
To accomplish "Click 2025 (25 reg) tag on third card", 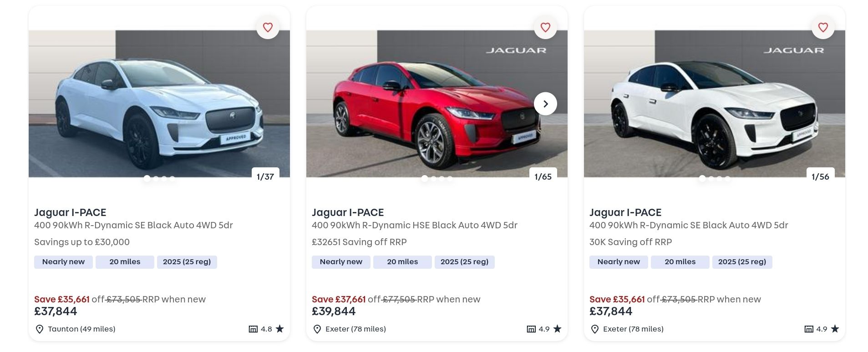I will (742, 262).
